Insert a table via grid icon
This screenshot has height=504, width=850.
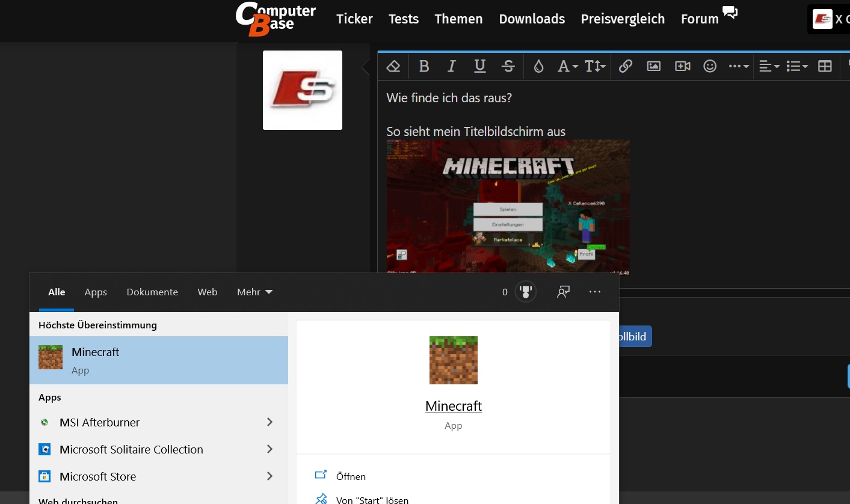pyautogui.click(x=825, y=66)
